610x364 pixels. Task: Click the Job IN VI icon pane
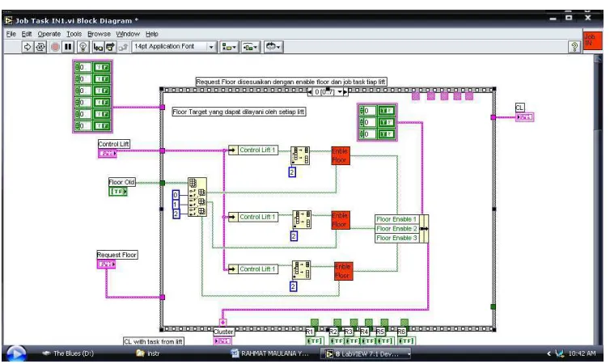pyautogui.click(x=592, y=40)
